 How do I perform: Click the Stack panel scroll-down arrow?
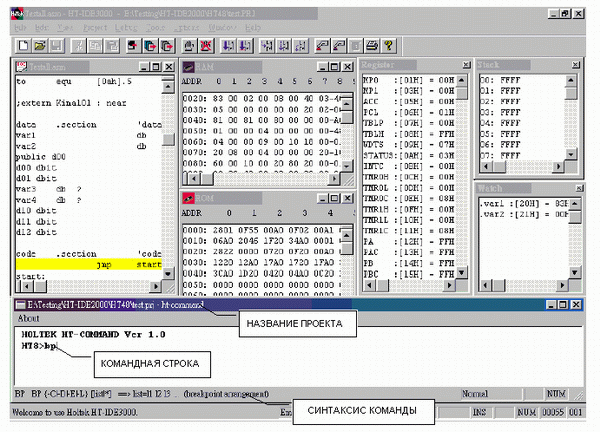pos(571,154)
